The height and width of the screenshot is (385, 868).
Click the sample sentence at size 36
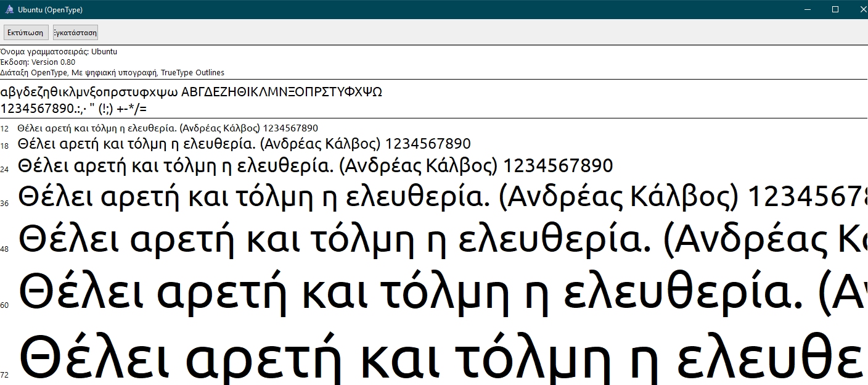(443, 197)
